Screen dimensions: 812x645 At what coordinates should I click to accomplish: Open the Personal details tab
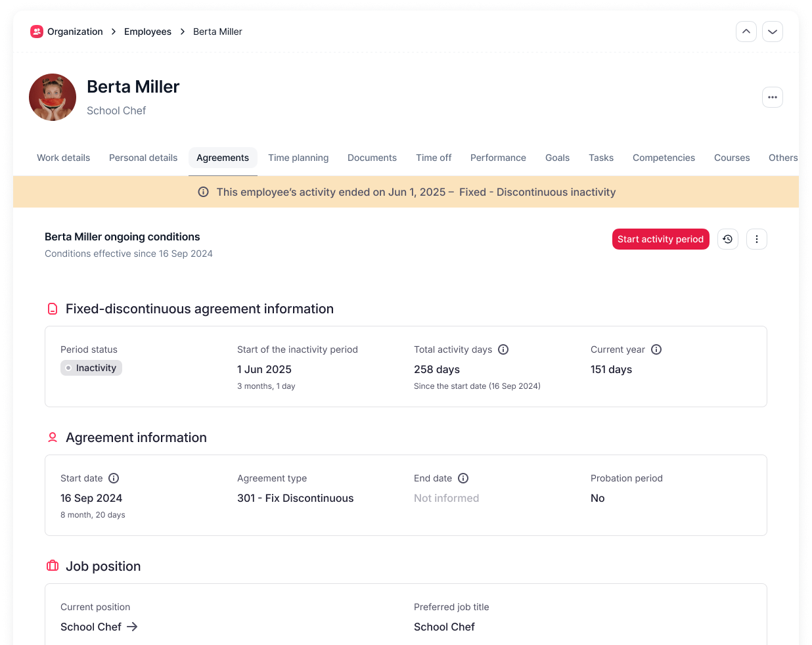[143, 158]
